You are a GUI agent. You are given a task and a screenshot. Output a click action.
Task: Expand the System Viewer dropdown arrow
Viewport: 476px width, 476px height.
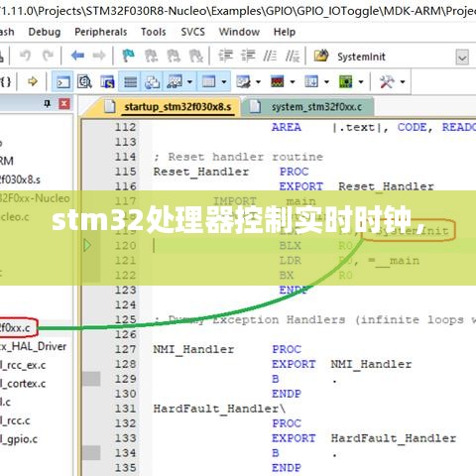coord(361,81)
